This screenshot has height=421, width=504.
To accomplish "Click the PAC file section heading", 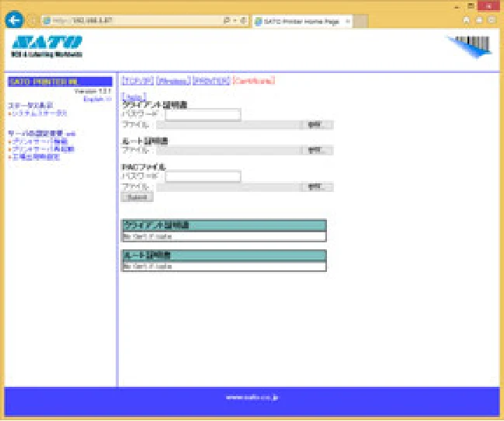I will [x=144, y=167].
